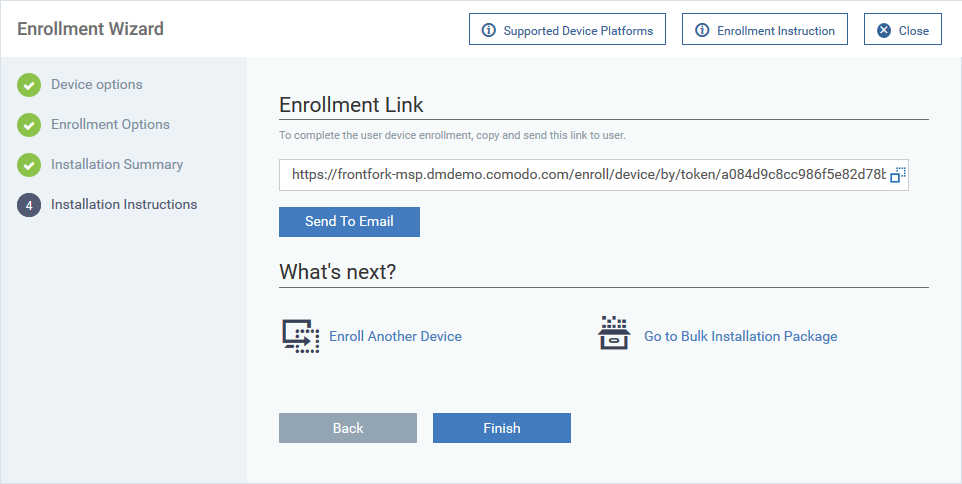The image size is (962, 484).
Task: Copy the enrollment link using the copy icon
Action: click(898, 175)
